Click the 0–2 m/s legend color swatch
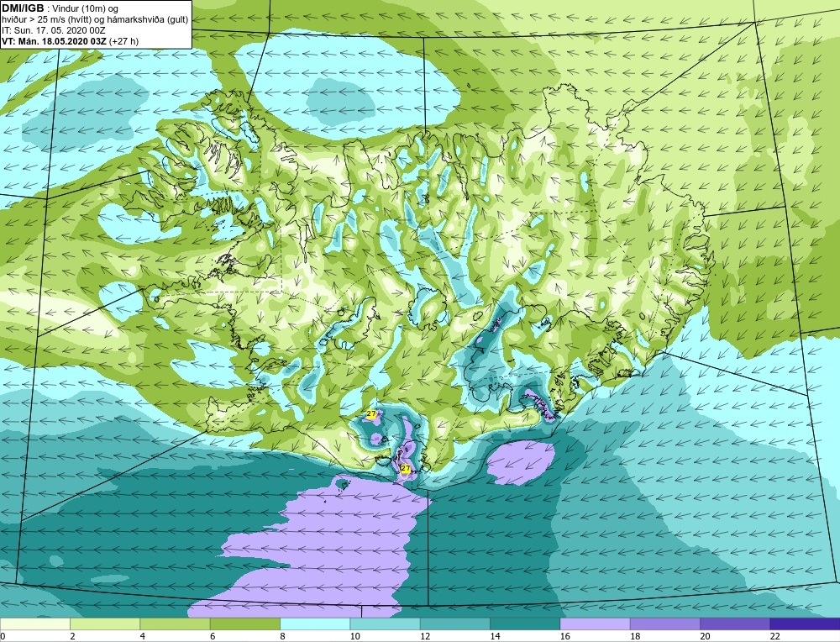 pyautogui.click(x=35, y=624)
